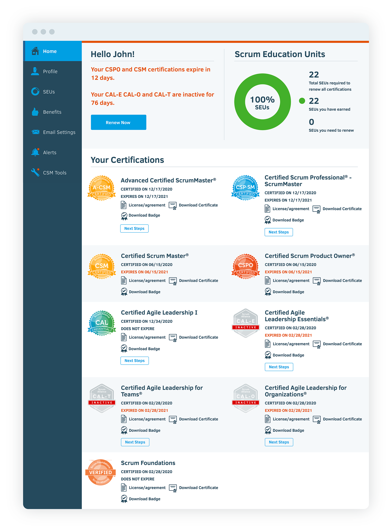Click certificate icon under Certified Scrum Product Owner
The image size is (392, 532).
click(317, 281)
